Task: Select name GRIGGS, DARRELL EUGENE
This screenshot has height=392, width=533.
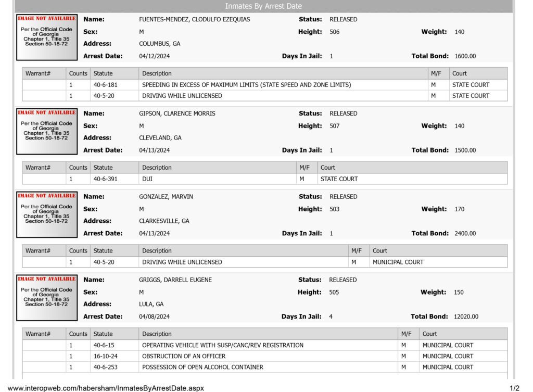Action: [175, 280]
